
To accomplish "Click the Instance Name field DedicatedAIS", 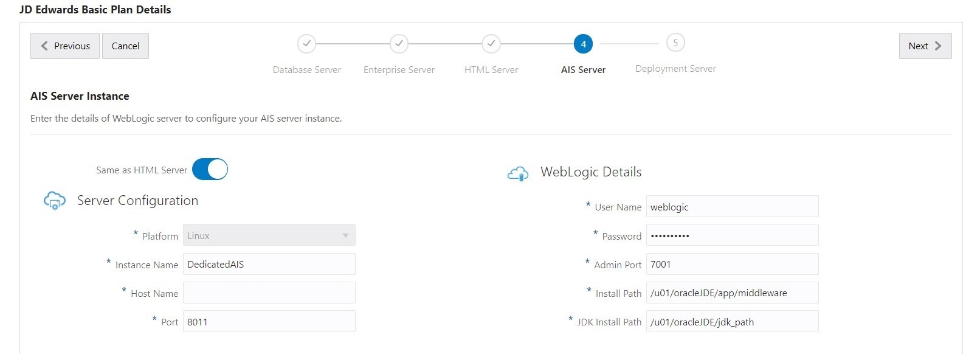I will (x=269, y=264).
